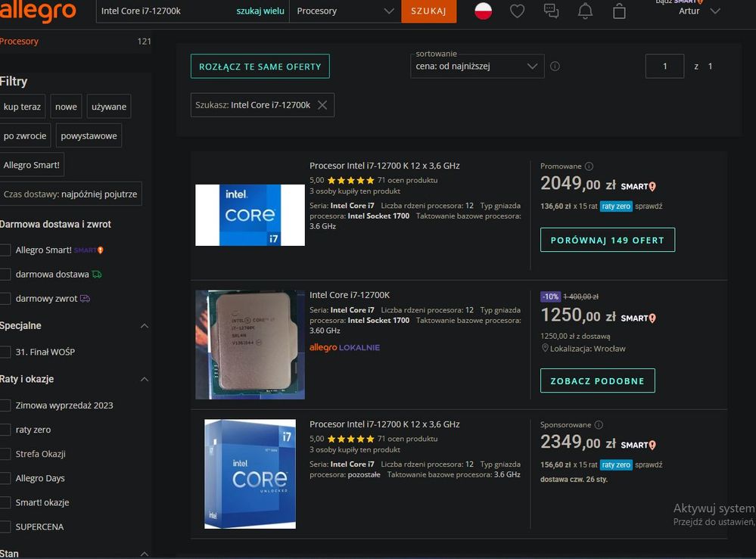Click PORÓWNAJ 149 OFERT button
This screenshot has width=756, height=559.
[x=608, y=240]
